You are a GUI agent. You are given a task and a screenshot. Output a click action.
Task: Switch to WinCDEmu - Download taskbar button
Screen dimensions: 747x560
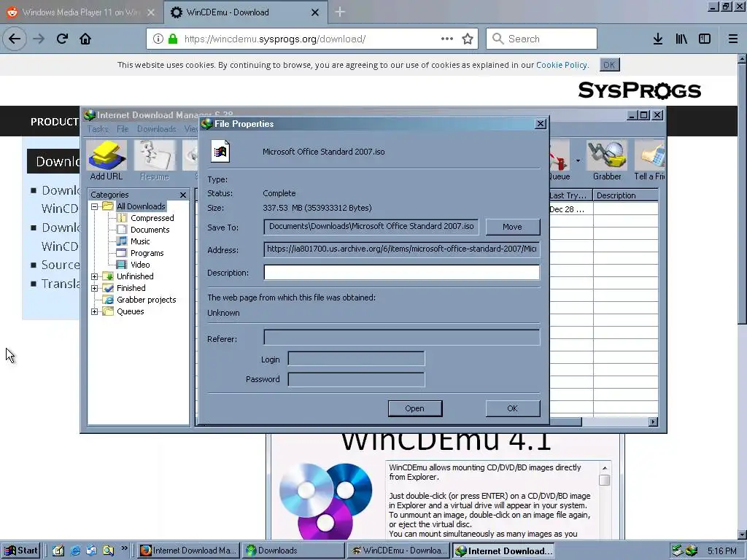399,551
